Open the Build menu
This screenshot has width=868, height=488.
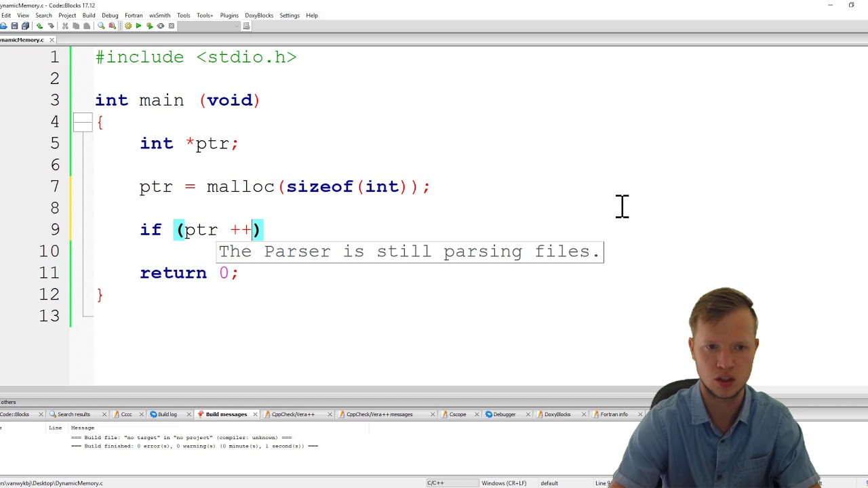pyautogui.click(x=89, y=15)
